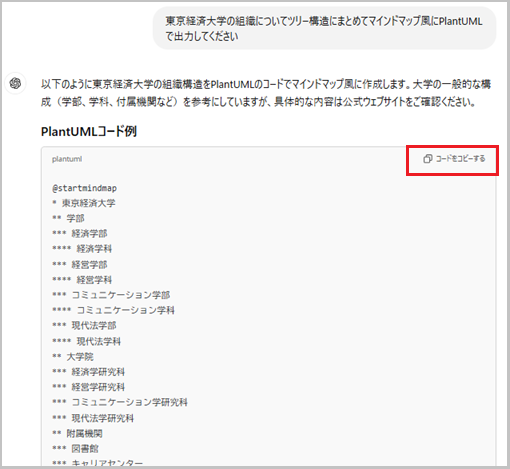Viewport: 510px width, 469px height.
Task: Click the '** 附属機関' code line
Action: 77,433
